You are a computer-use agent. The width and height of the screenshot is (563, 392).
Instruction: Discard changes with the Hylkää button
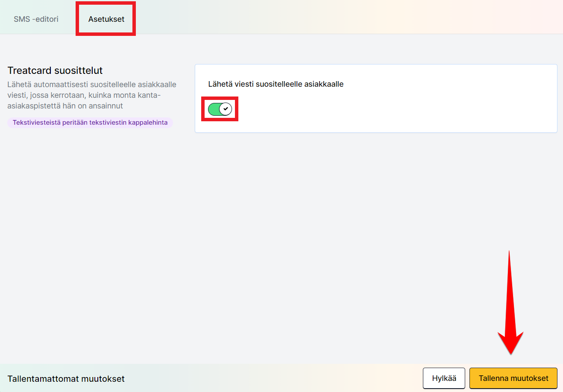pyautogui.click(x=444, y=378)
